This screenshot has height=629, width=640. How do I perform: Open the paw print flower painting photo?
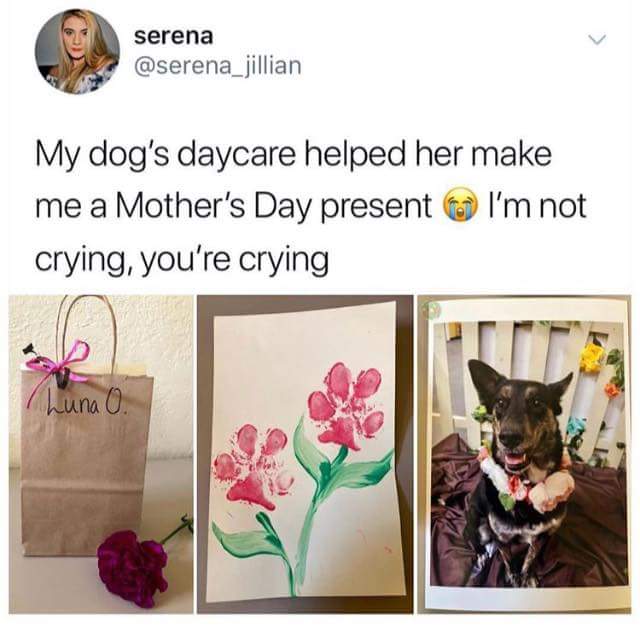[x=305, y=454]
